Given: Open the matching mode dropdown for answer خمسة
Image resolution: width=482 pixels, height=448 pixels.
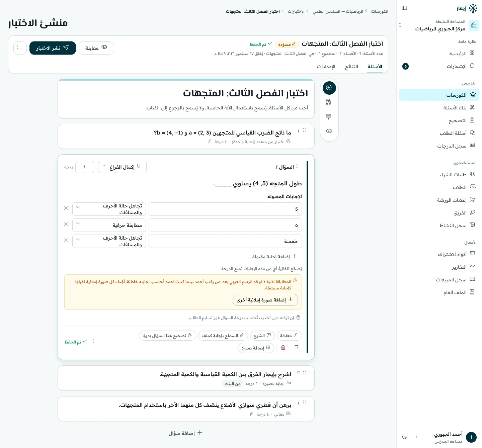Looking at the screenshot, I should (x=109, y=241).
